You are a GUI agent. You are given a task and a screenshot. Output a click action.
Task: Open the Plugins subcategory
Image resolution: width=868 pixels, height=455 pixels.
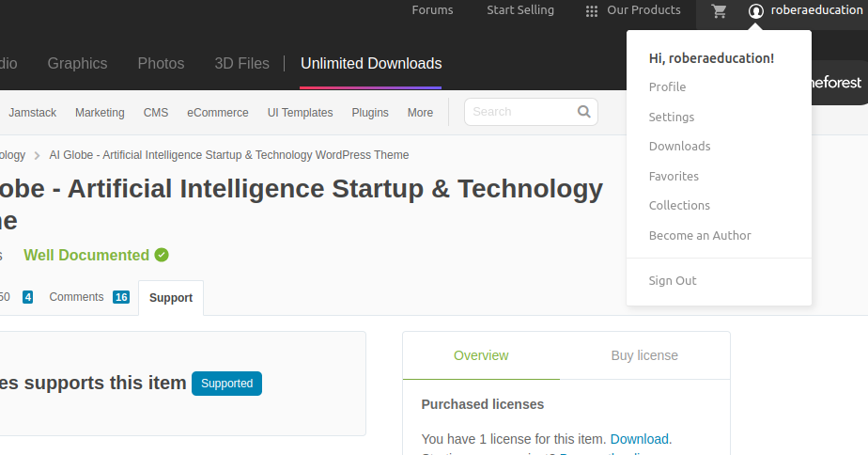pos(370,113)
